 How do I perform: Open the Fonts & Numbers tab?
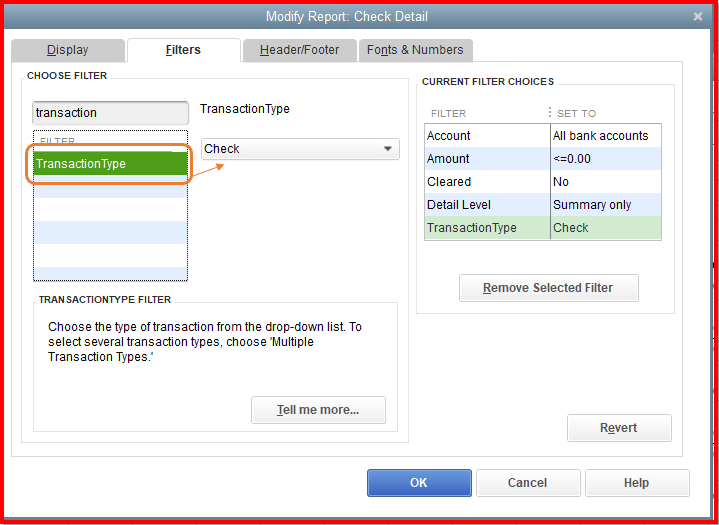coord(415,50)
